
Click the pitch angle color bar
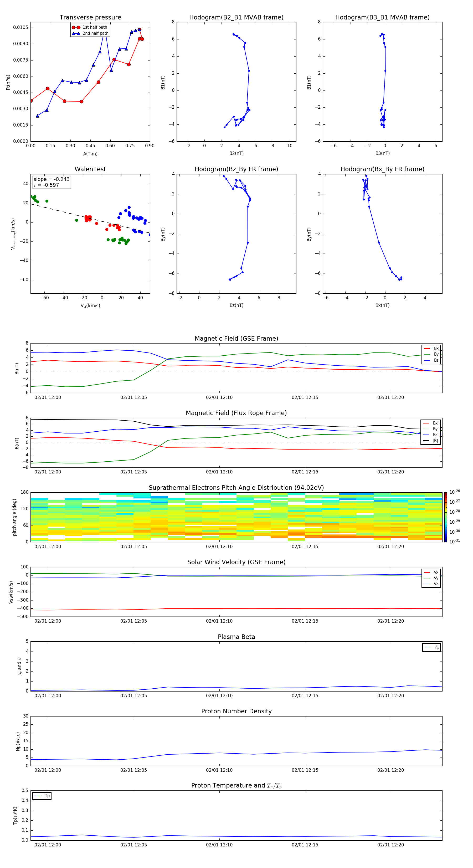pyautogui.click(x=446, y=517)
